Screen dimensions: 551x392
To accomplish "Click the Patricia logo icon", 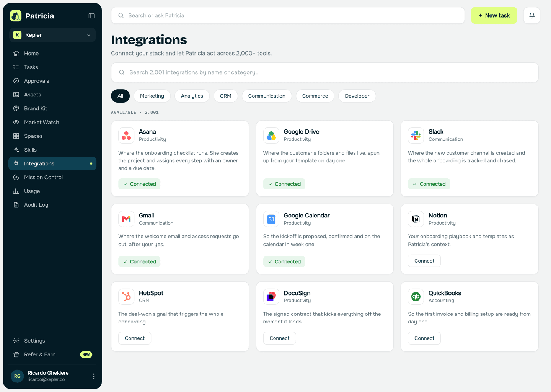I will tap(16, 16).
